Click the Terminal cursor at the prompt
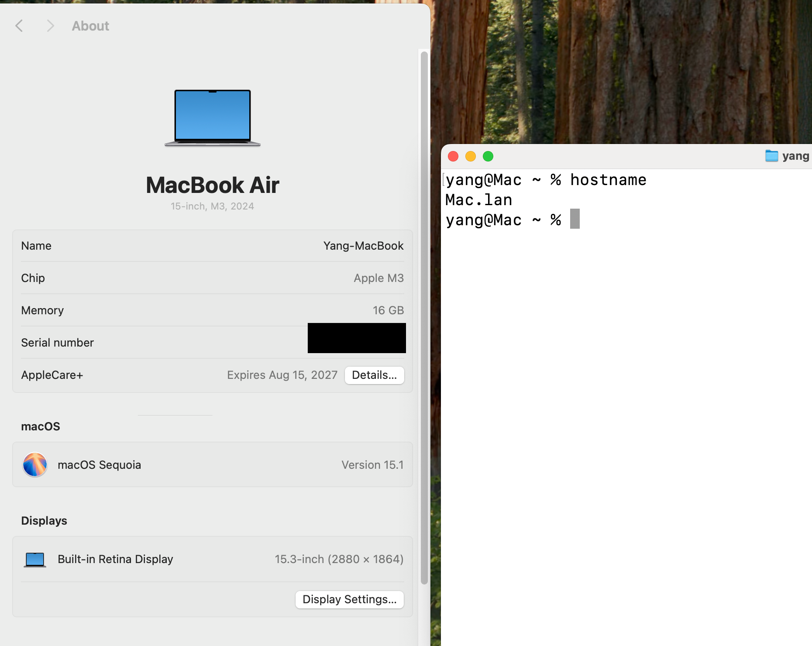812x646 pixels. point(575,219)
